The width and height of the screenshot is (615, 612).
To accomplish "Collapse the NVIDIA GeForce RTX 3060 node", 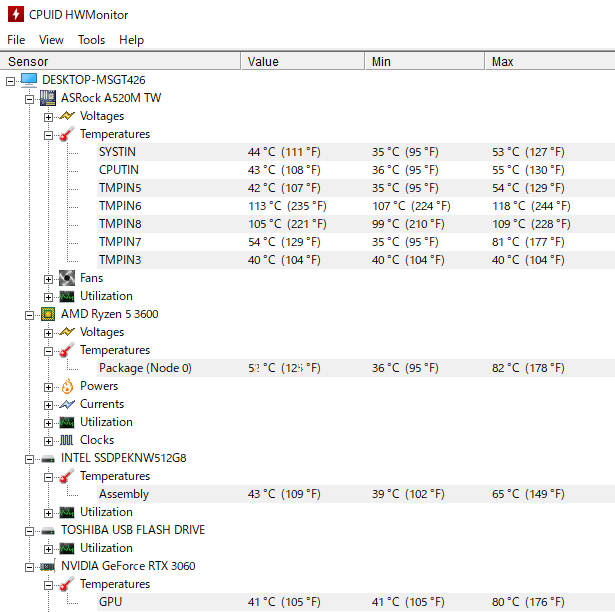I will click(x=29, y=568).
